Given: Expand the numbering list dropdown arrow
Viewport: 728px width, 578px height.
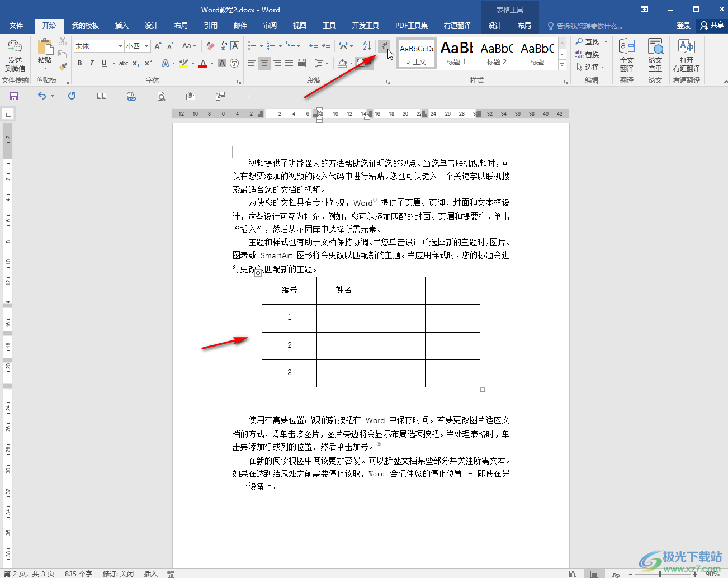Looking at the screenshot, I should pos(280,46).
